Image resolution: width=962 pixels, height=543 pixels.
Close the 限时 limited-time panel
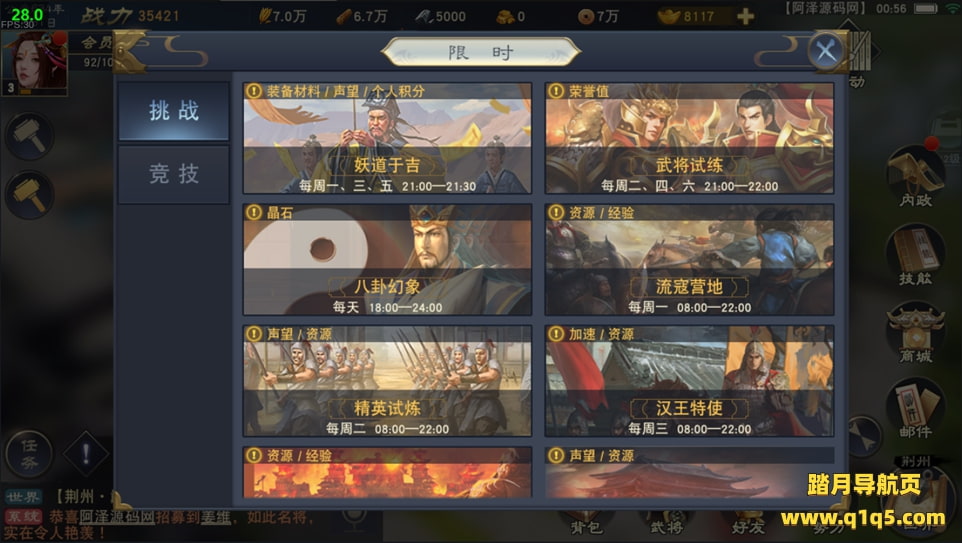click(826, 51)
